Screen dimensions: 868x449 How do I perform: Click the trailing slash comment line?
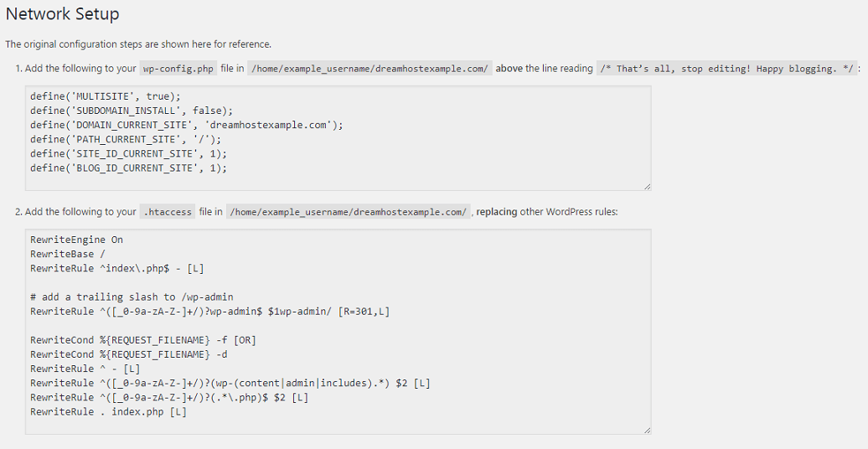click(132, 297)
